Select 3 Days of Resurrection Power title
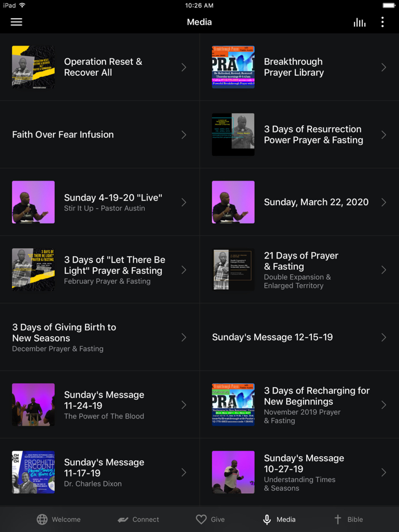399x532 pixels. click(x=313, y=134)
